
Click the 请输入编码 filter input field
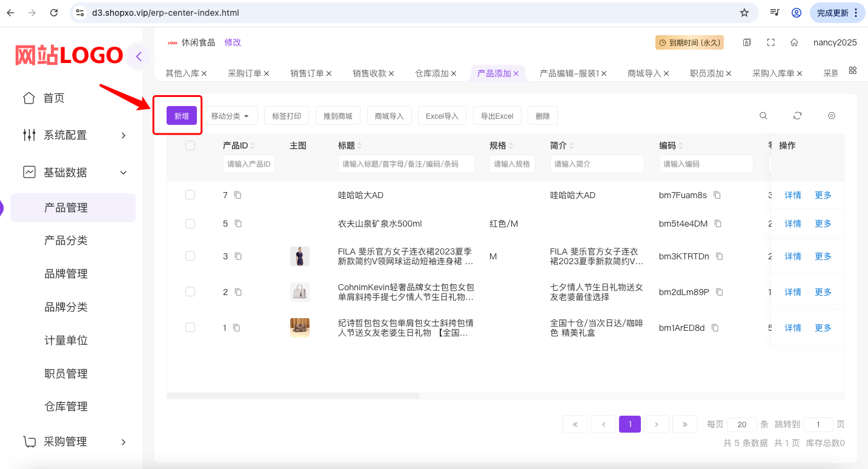[x=706, y=164]
